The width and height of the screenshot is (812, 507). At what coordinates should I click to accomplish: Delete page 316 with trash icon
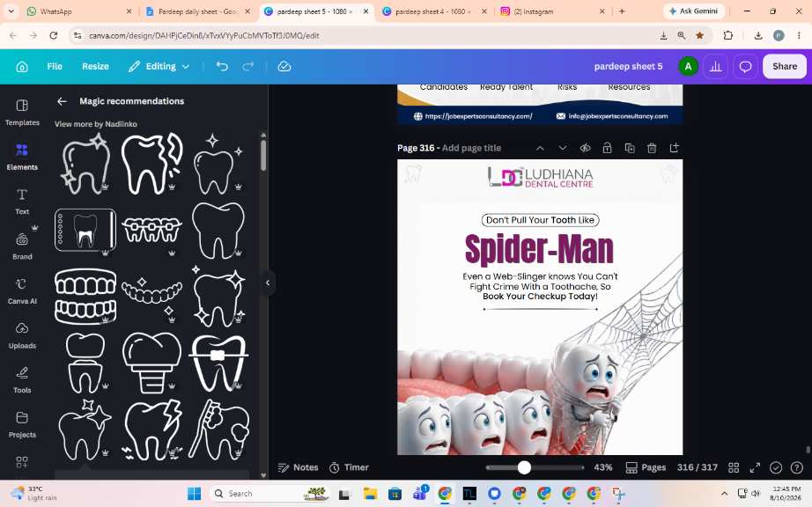point(652,148)
